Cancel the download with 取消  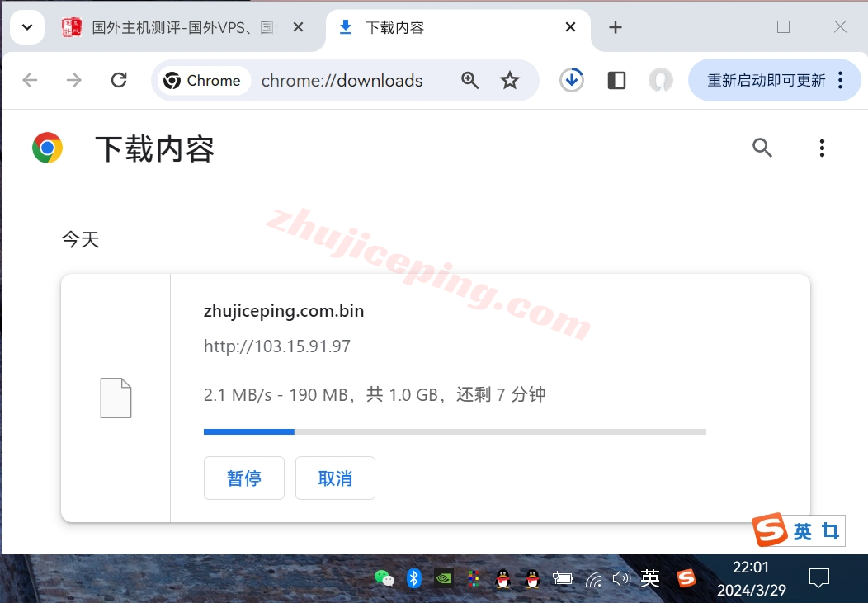tap(336, 478)
